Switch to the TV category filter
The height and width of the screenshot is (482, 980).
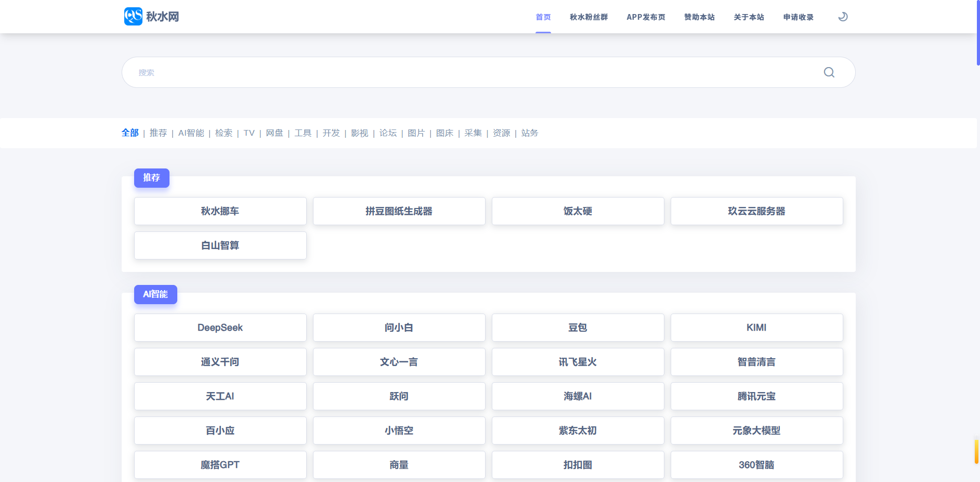pos(249,133)
